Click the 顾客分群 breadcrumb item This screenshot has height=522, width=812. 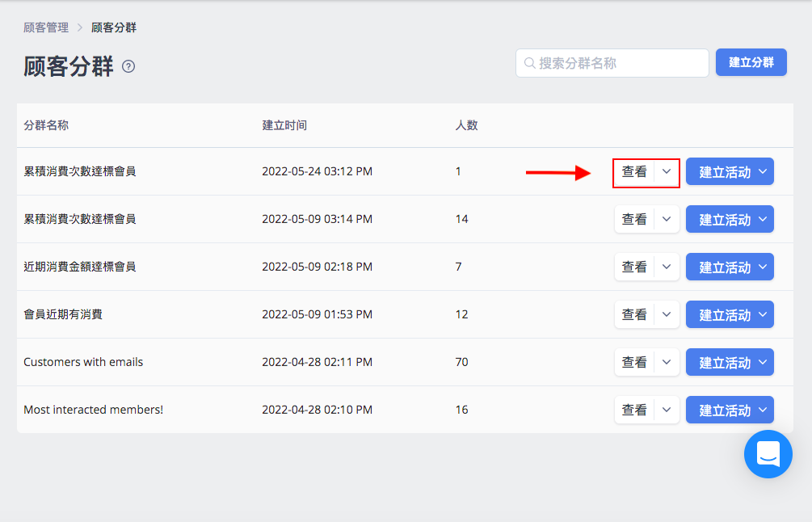coord(114,27)
